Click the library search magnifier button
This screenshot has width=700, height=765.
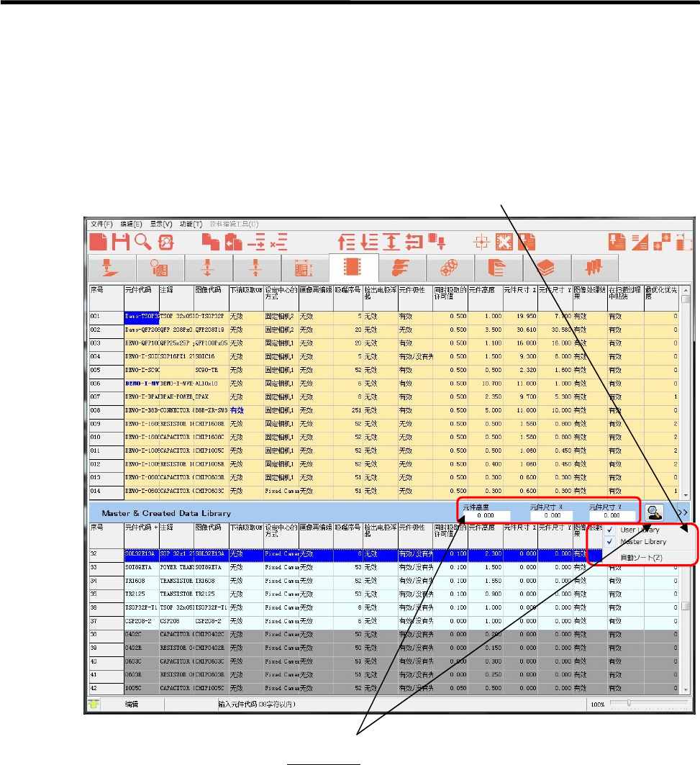click(x=654, y=513)
